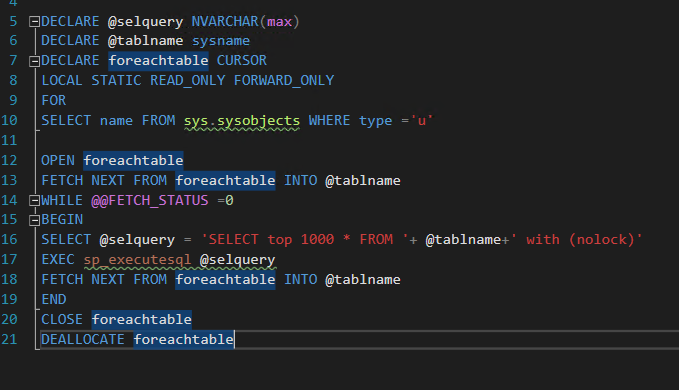Image resolution: width=679 pixels, height=390 pixels.
Task: Click the FOR keyword on line 9
Action: point(54,100)
